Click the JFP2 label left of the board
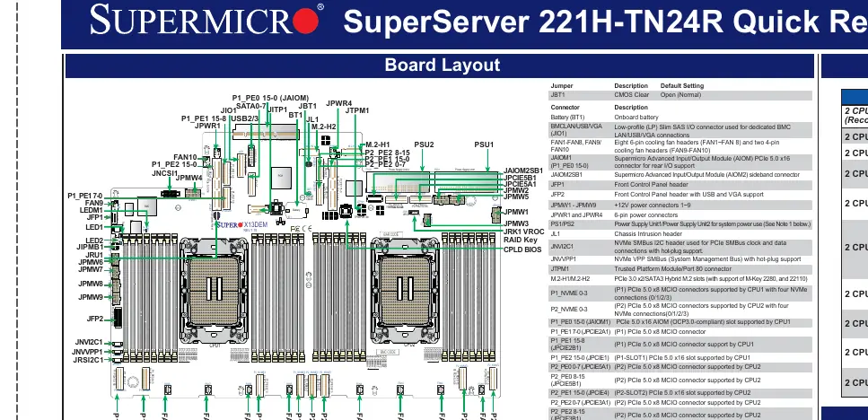 point(94,319)
